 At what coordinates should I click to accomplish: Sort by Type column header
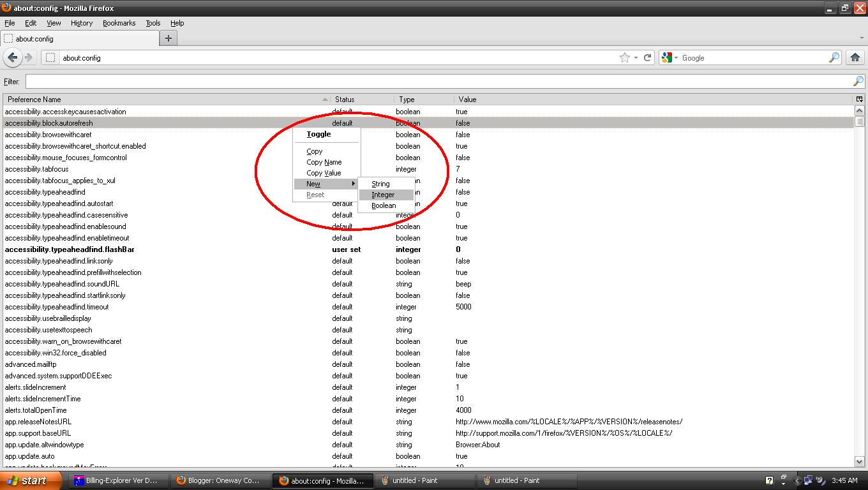(424, 99)
